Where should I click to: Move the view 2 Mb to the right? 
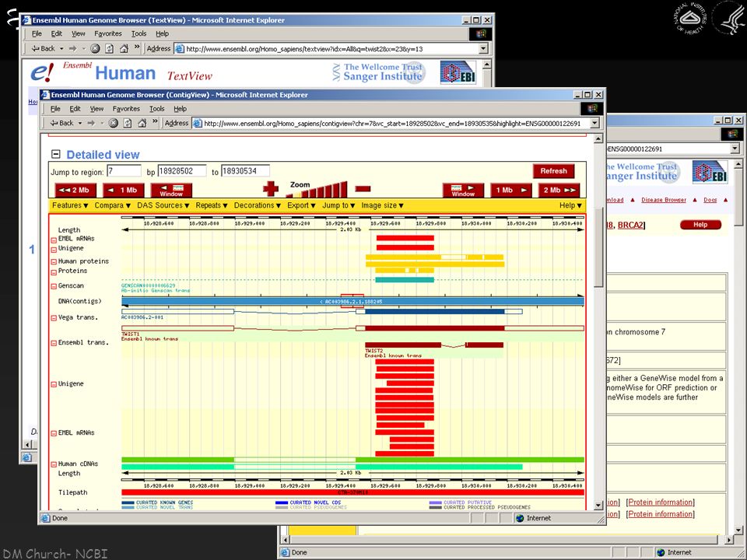559,190
